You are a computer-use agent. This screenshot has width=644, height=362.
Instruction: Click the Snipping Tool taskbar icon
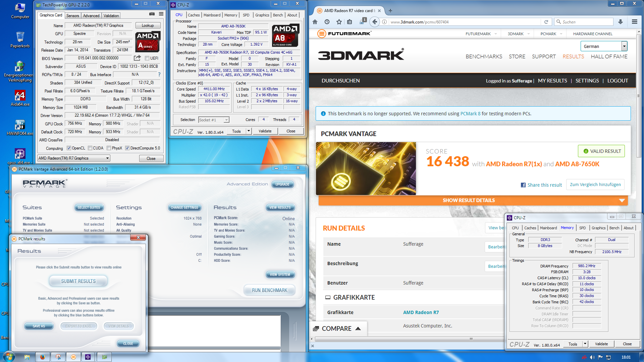58,357
